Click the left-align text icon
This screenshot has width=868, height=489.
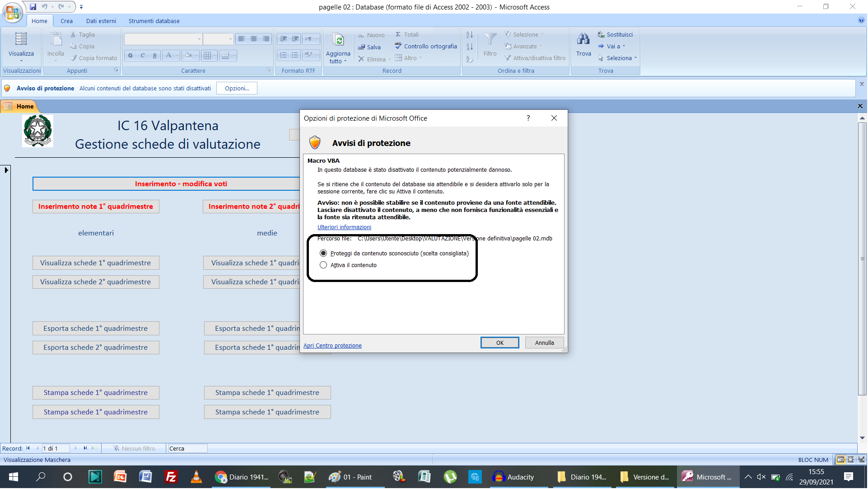coord(242,39)
